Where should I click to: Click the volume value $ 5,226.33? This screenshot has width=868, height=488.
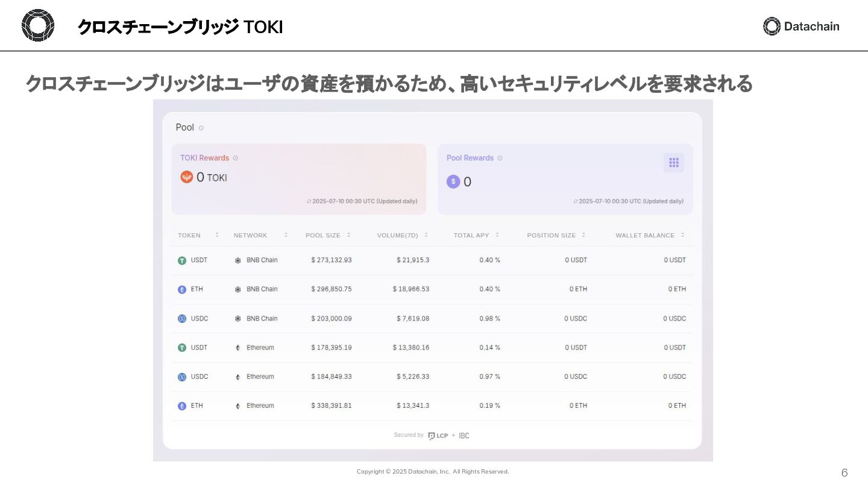coord(413,377)
